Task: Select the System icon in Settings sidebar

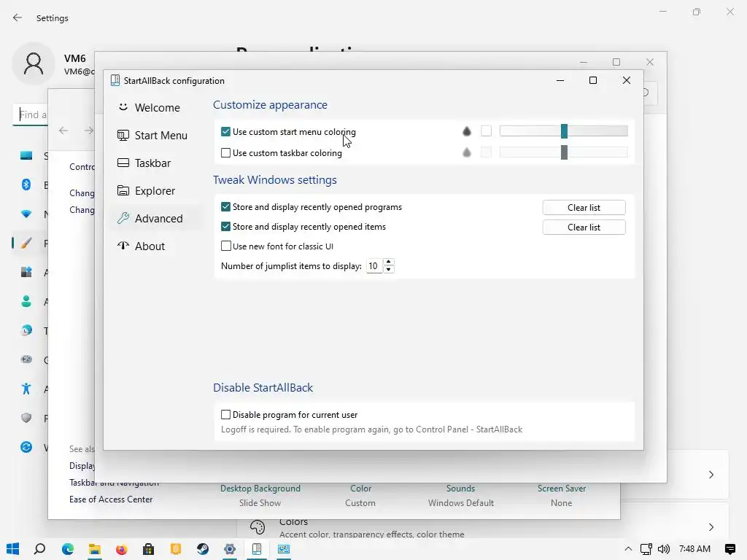Action: click(x=26, y=156)
